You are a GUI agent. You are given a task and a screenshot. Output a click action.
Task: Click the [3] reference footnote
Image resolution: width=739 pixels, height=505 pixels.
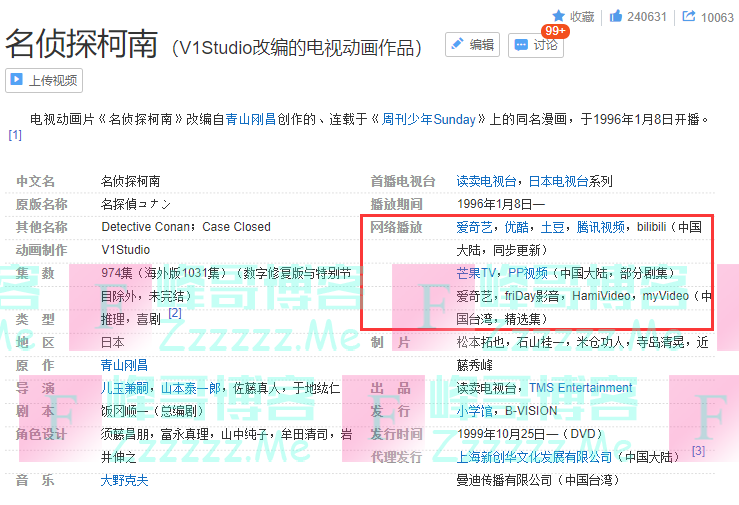coord(698,451)
